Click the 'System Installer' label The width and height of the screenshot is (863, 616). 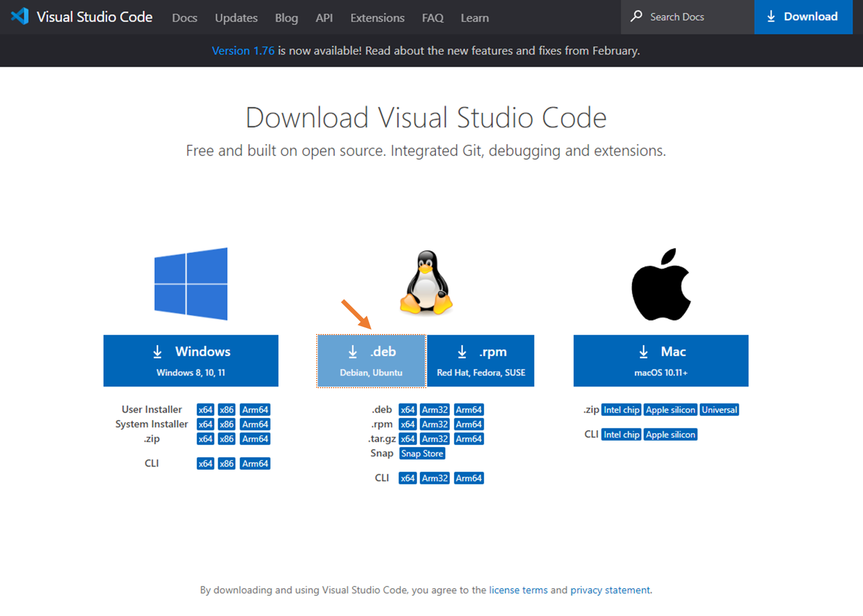coord(152,424)
